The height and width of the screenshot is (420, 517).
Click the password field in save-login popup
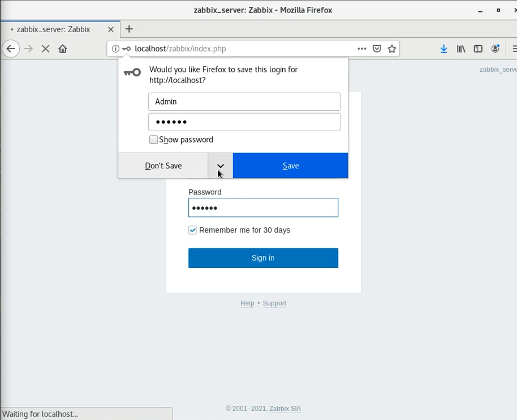[244, 122]
